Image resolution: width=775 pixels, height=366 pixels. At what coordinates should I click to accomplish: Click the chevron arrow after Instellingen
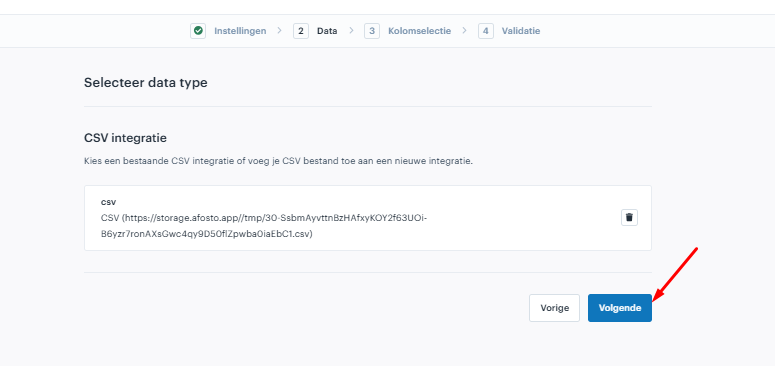279,31
